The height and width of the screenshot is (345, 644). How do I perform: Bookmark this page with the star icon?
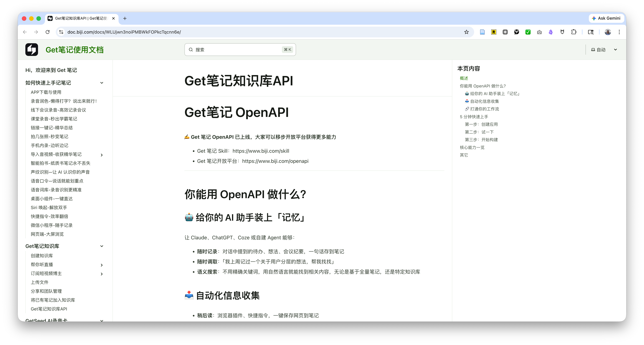(466, 32)
